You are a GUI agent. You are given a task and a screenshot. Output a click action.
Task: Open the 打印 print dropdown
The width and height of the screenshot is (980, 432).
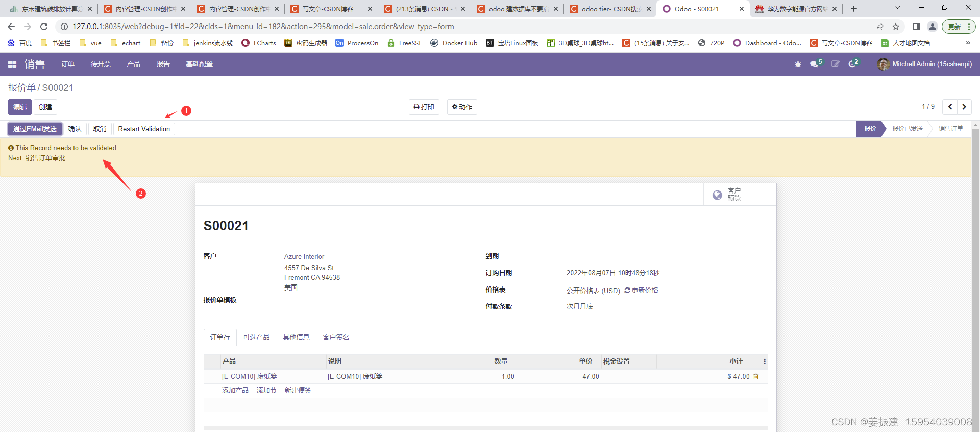pos(424,107)
